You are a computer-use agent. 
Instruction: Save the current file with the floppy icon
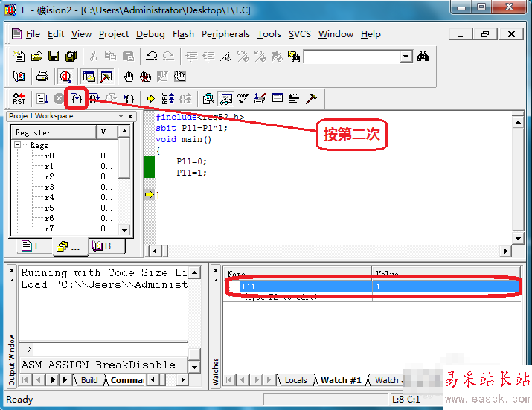pyautogui.click(x=54, y=56)
